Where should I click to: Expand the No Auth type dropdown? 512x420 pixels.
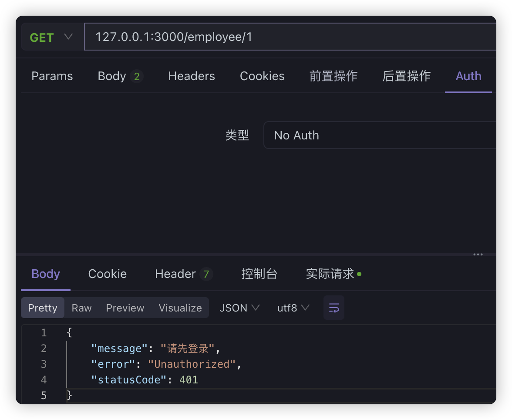(379, 135)
